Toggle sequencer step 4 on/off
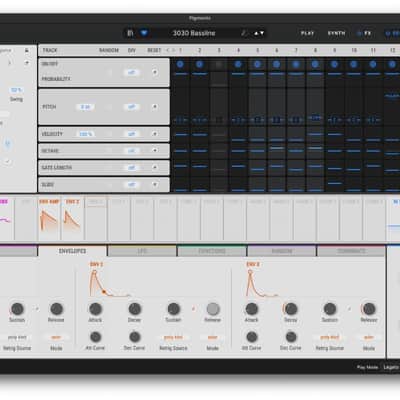The image size is (400, 400). (x=238, y=64)
